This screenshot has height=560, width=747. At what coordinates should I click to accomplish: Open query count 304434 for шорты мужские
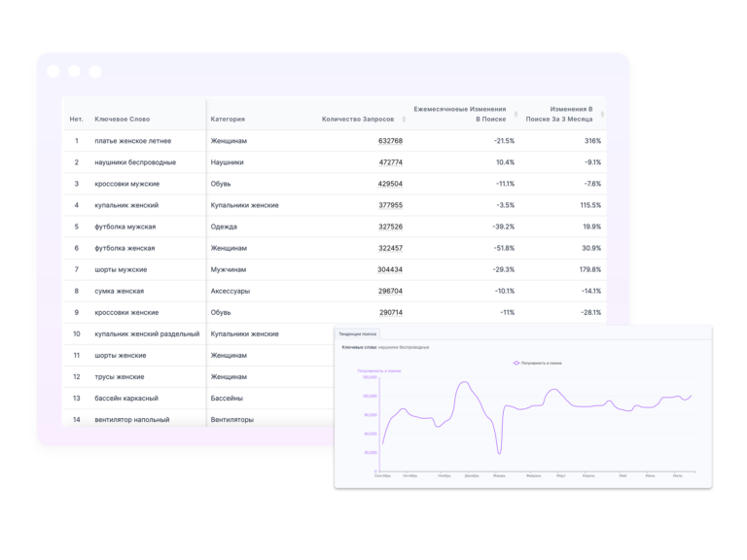coord(390,269)
